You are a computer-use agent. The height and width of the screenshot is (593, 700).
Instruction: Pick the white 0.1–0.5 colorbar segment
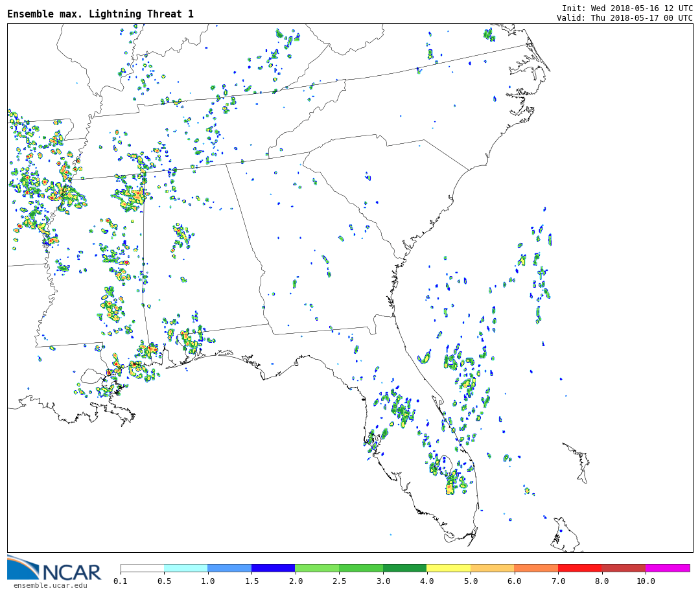click(x=142, y=568)
